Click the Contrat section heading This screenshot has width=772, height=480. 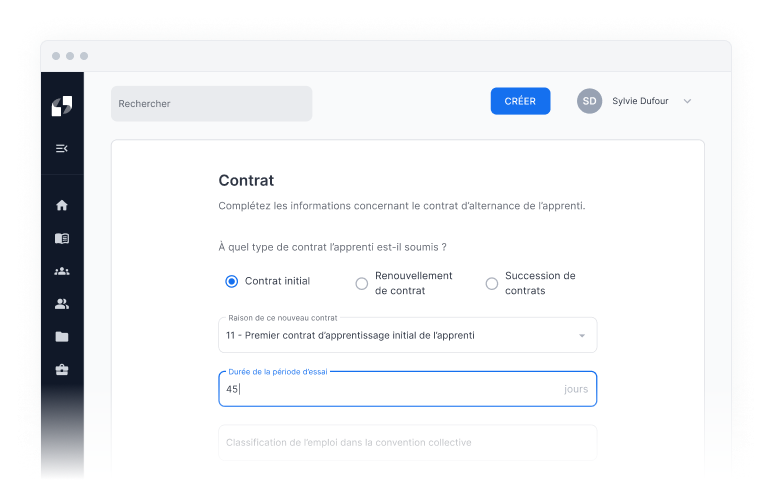(x=246, y=181)
